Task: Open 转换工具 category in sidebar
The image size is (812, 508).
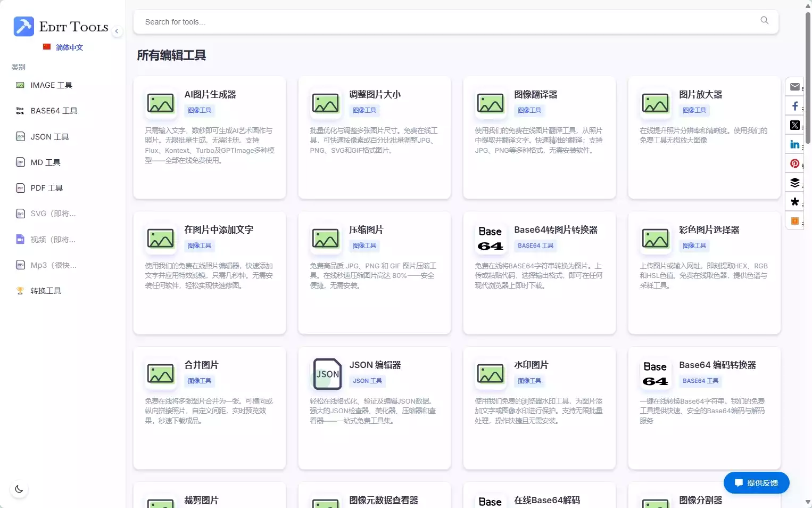Action: click(x=39, y=291)
